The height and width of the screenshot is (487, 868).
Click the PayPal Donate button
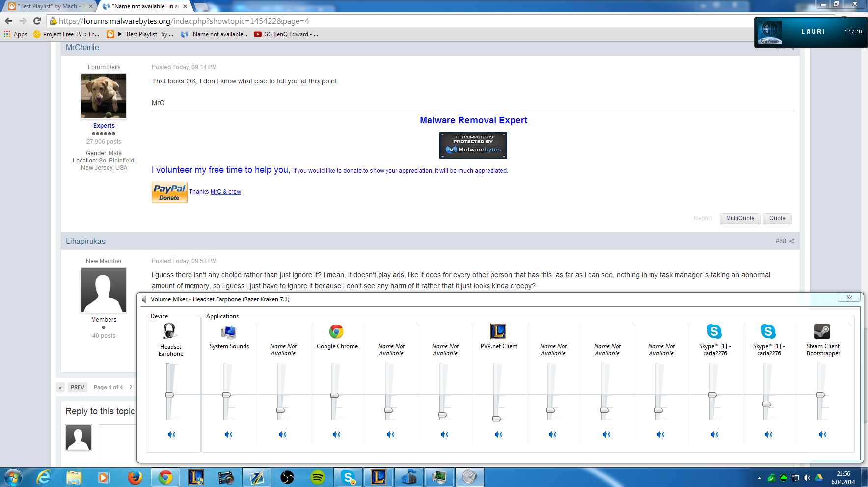(169, 192)
